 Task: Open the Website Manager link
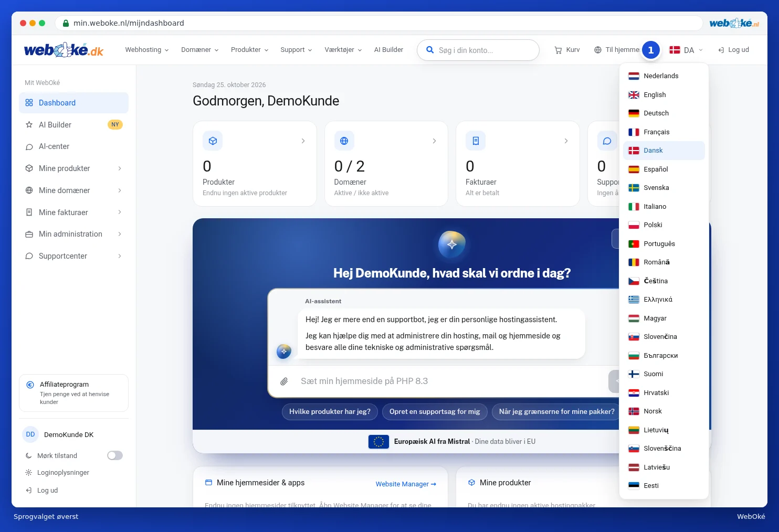click(x=406, y=484)
